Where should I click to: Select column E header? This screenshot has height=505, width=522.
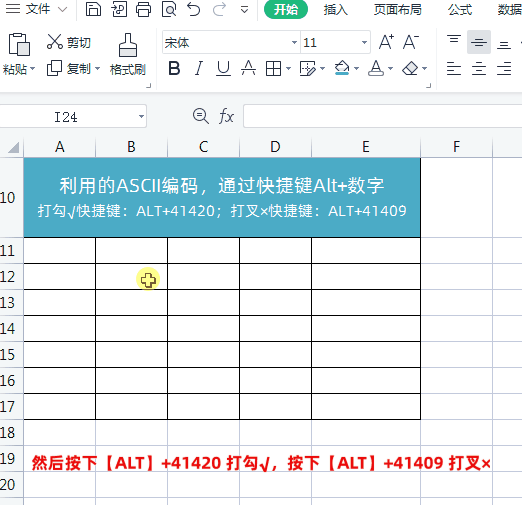click(x=366, y=147)
